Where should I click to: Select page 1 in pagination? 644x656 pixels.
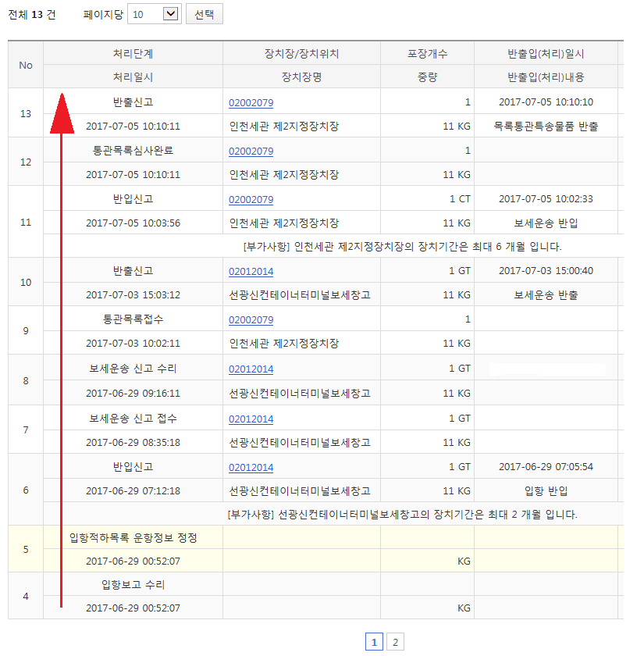[x=375, y=641]
